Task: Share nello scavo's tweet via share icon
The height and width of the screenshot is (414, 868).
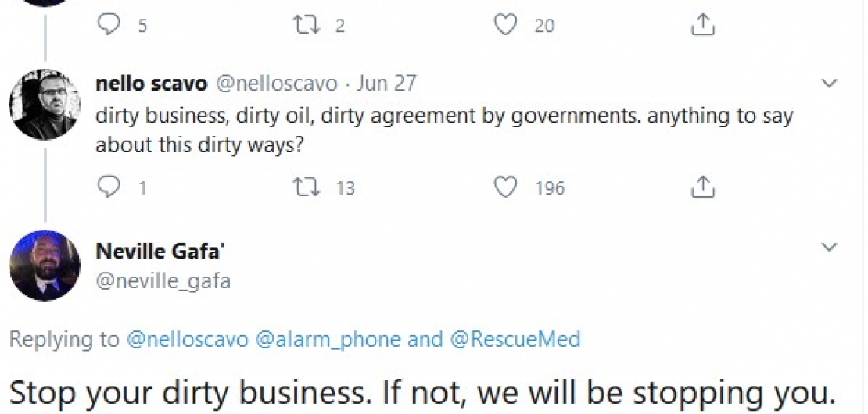Action: coord(703,187)
